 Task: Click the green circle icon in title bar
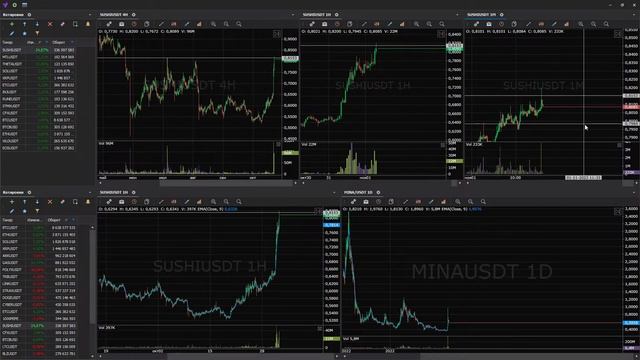15,4
